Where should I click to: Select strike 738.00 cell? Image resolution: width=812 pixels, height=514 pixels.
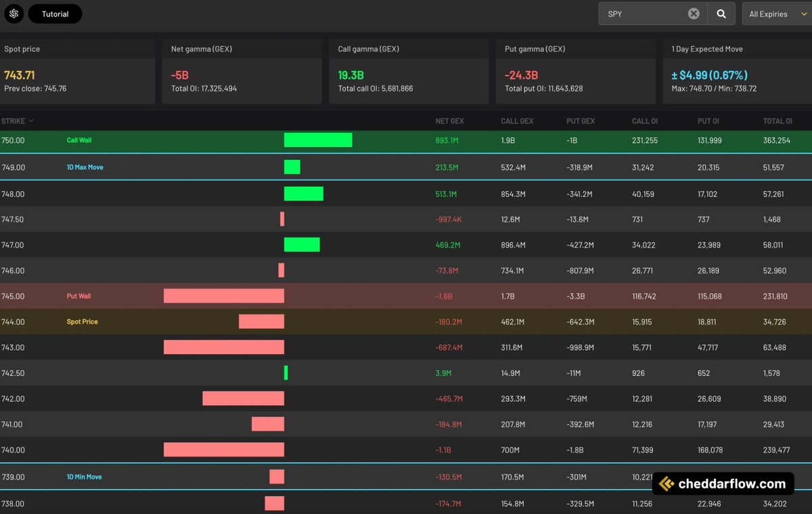tap(13, 504)
